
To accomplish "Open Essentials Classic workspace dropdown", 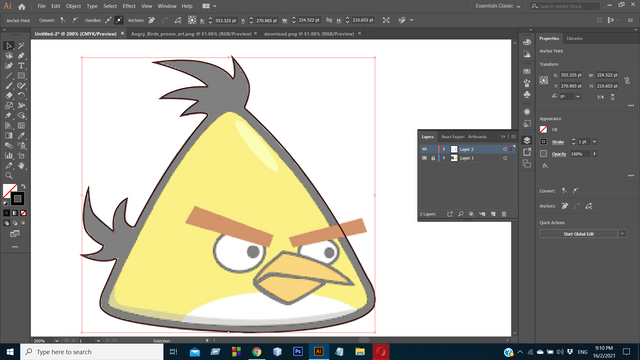I will pyautogui.click(x=498, y=6).
